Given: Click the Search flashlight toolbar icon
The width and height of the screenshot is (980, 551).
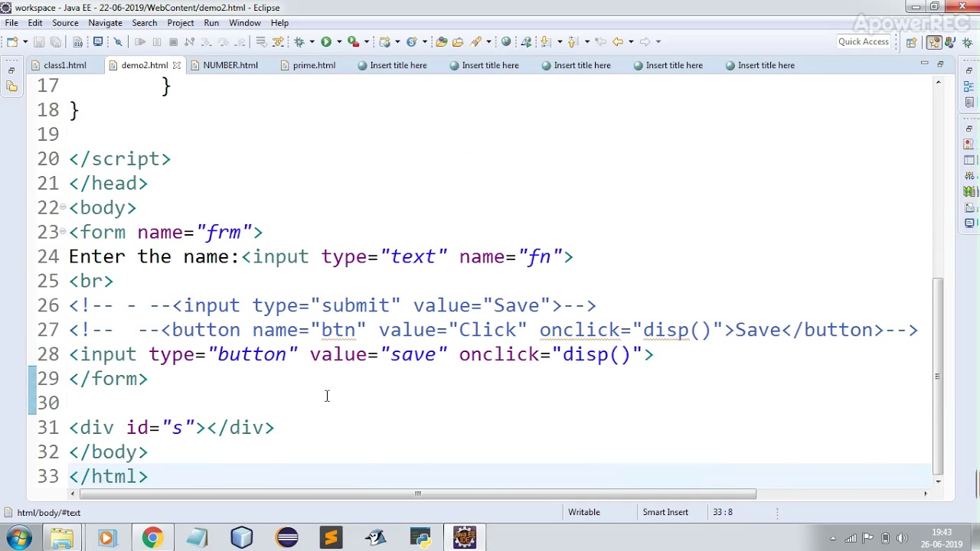Looking at the screenshot, I should pyautogui.click(x=476, y=41).
